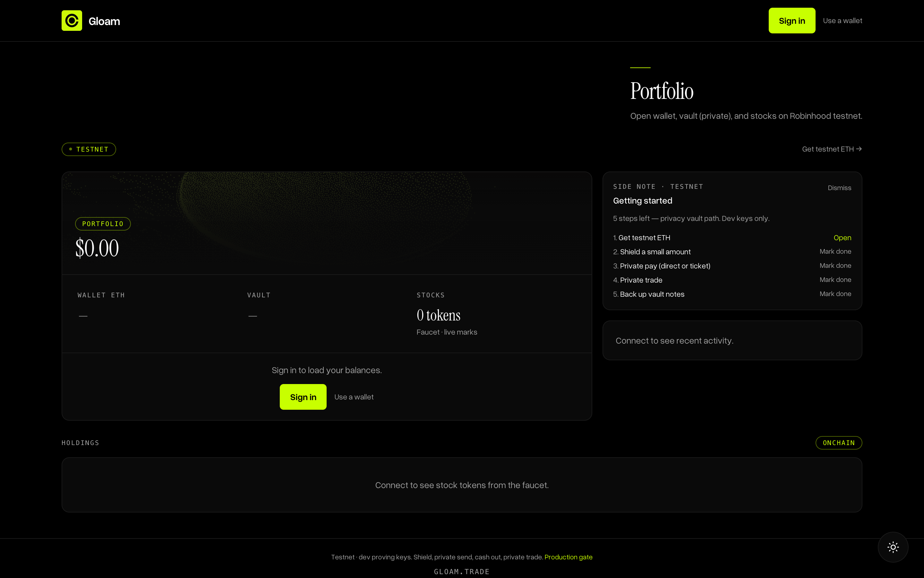Click the $0.00 portfolio value

click(97, 248)
